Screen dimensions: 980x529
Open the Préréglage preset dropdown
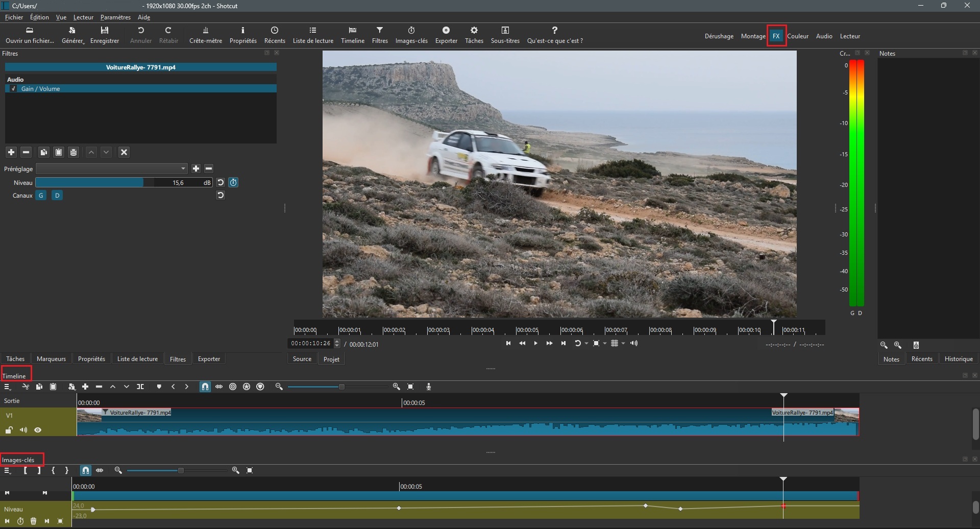tap(112, 169)
